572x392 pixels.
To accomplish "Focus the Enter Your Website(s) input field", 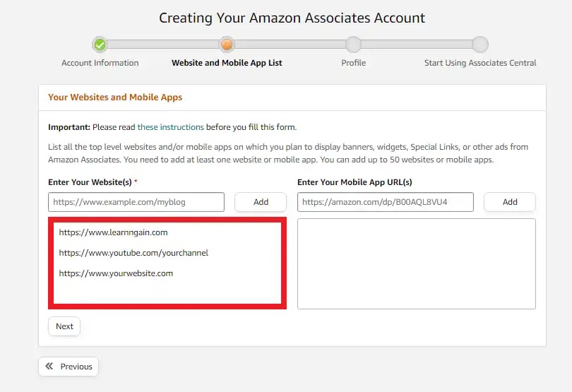I will (x=136, y=202).
